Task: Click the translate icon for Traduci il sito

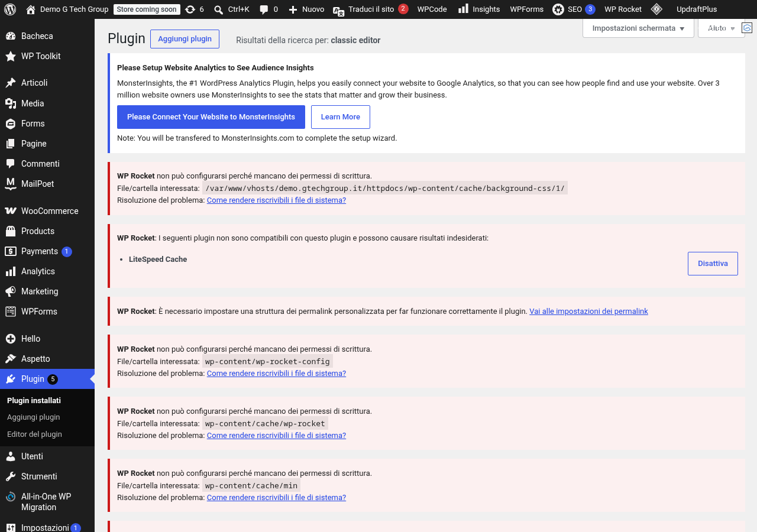Action: (338, 10)
